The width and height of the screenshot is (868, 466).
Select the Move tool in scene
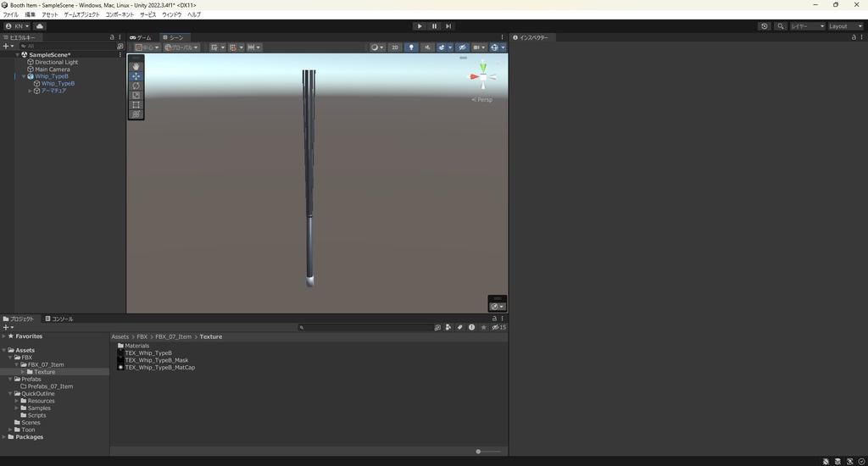136,76
